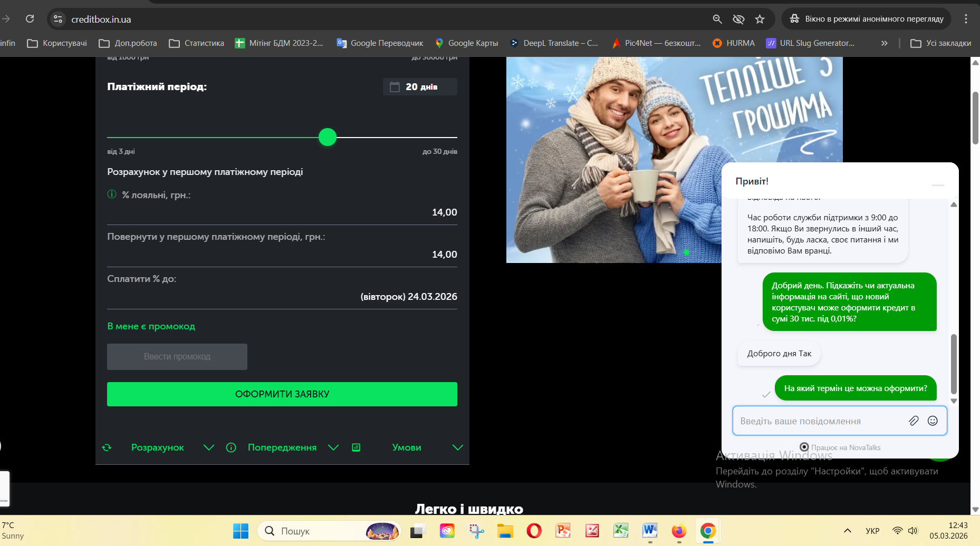This screenshot has height=546, width=980.
Task: Click the refresh icon before Розрахунок
Action: coord(107,447)
